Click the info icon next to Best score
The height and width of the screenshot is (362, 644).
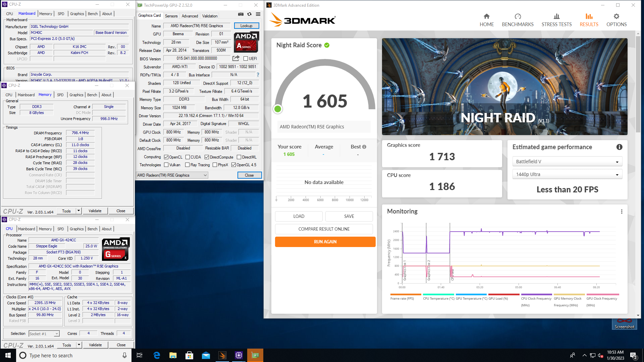pyautogui.click(x=364, y=147)
